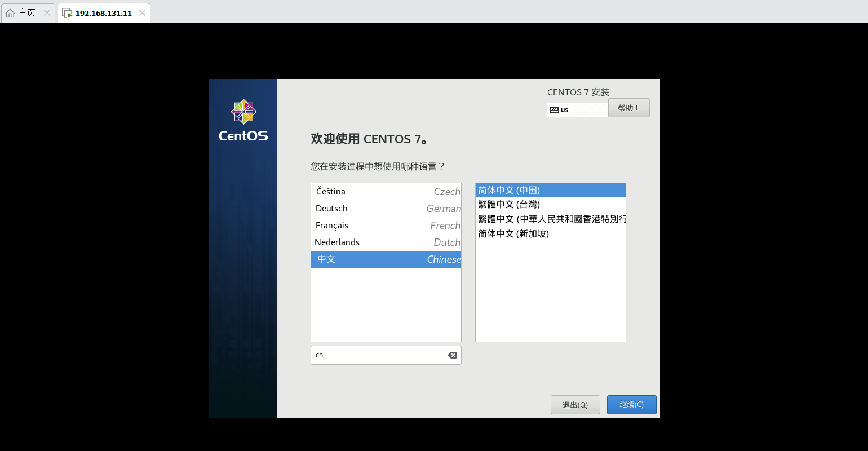This screenshot has height=451, width=868.
Task: Switch to the 192.168.131.11 tab
Action: tap(103, 13)
